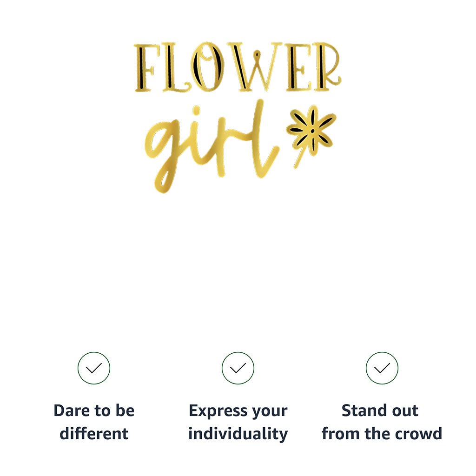Select checkmark circle above "Dare to be different"

[x=94, y=368]
